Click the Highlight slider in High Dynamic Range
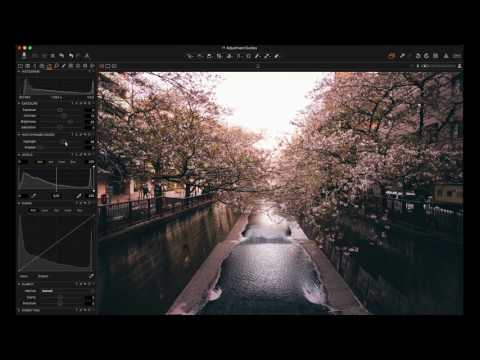Screen dimensions: 480x360 [62, 142]
